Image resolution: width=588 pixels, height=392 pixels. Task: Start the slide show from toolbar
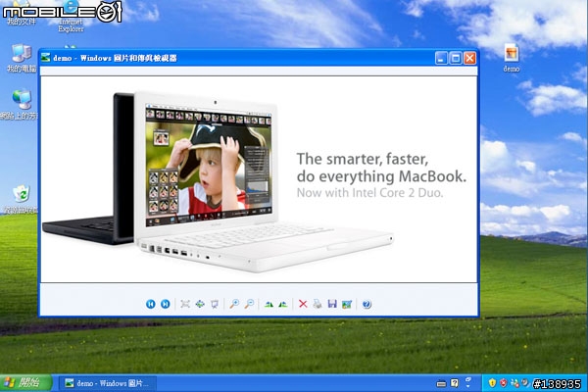(215, 304)
